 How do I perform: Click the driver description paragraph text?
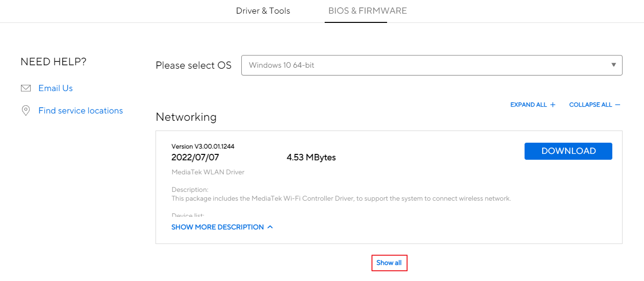coord(341,198)
